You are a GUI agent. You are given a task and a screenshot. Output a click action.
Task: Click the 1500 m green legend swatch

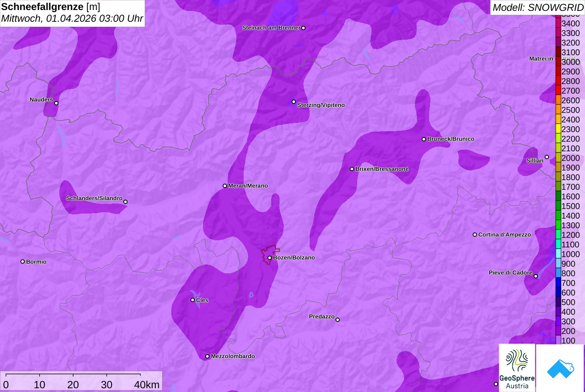558,206
